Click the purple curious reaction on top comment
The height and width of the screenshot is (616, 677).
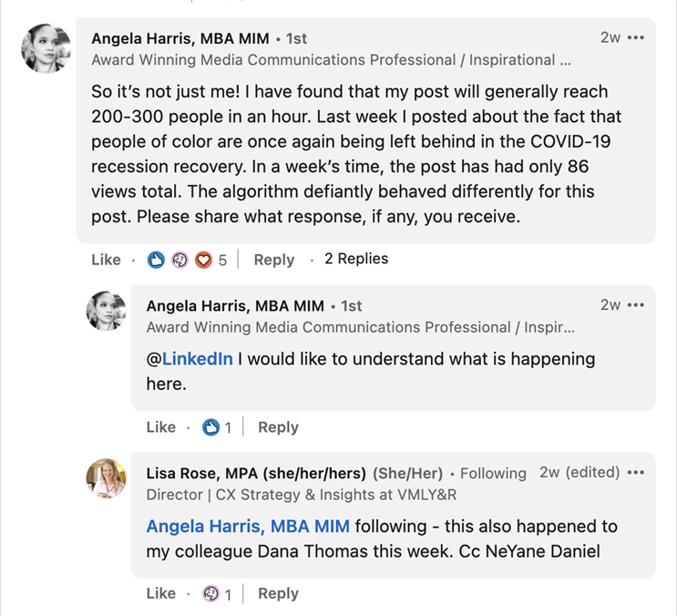tap(180, 260)
